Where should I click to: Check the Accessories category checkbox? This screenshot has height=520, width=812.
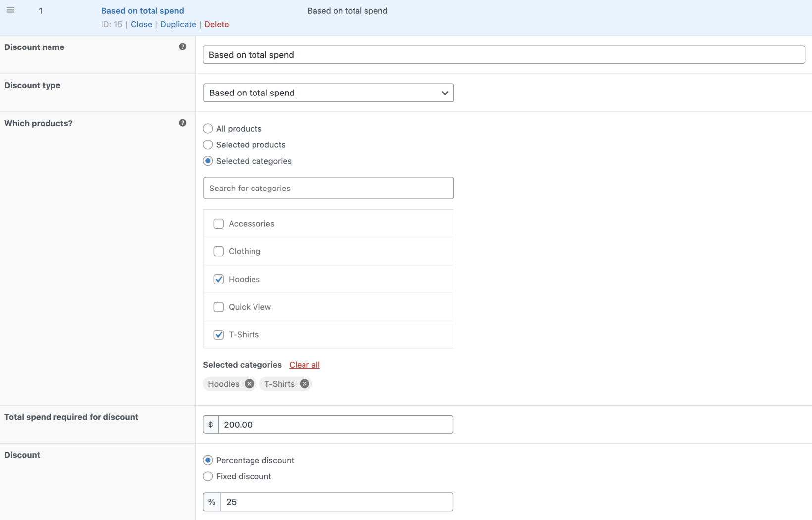coord(218,224)
